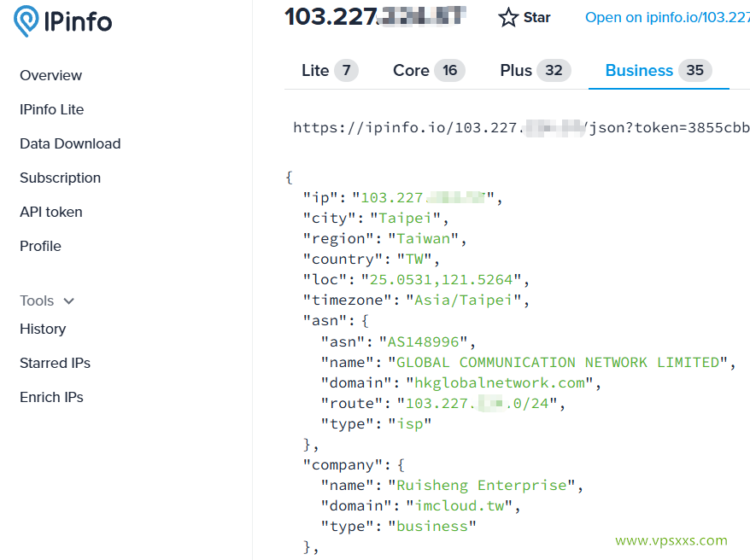
Task: Go to Overview page
Action: click(x=51, y=75)
